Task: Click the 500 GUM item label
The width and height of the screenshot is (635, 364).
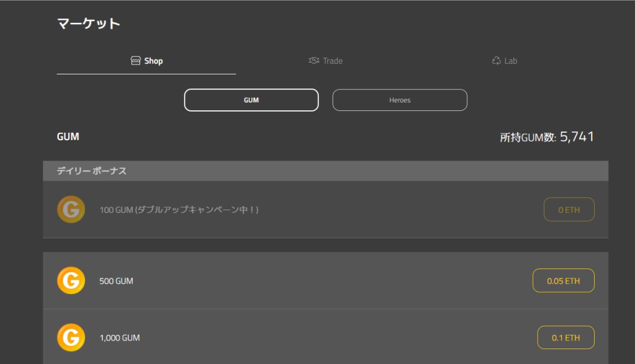Action: pyautogui.click(x=116, y=281)
